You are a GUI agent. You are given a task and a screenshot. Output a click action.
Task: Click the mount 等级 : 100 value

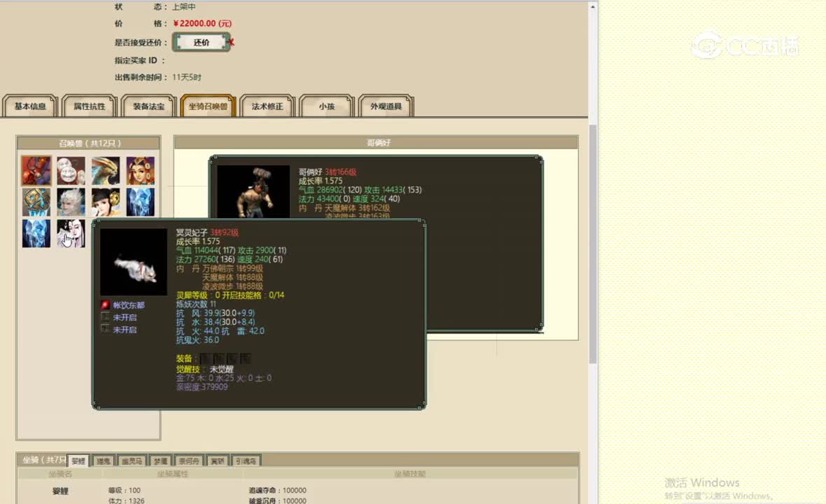tap(125, 490)
